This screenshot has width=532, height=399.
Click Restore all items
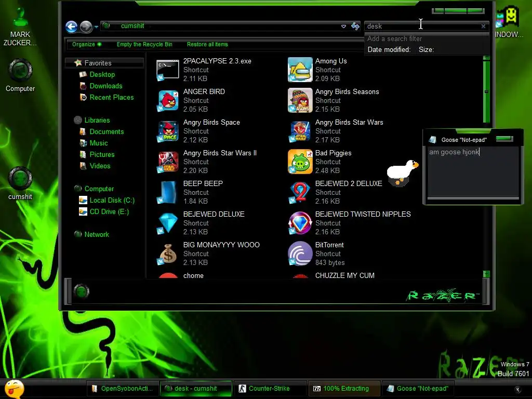tap(207, 45)
